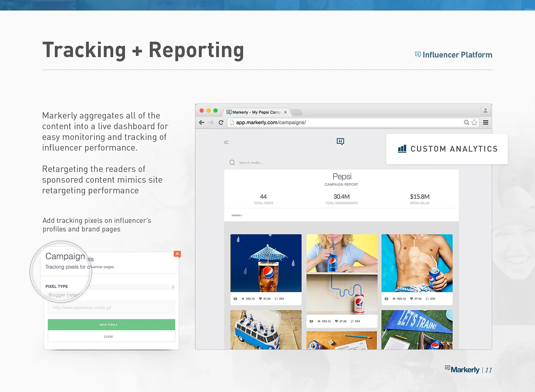Click the search media magnifier icon
Image resolution: width=535 pixels, height=392 pixels.
[x=232, y=163]
